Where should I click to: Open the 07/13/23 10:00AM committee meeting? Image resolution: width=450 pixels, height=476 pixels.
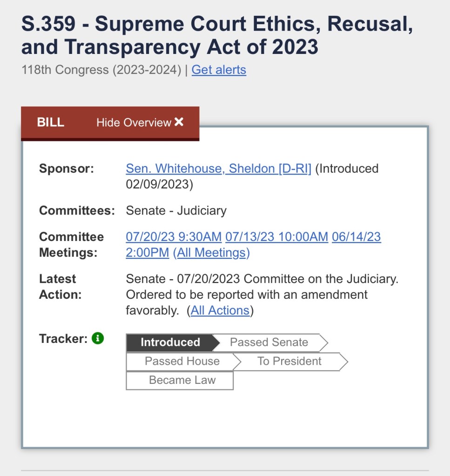tap(277, 237)
